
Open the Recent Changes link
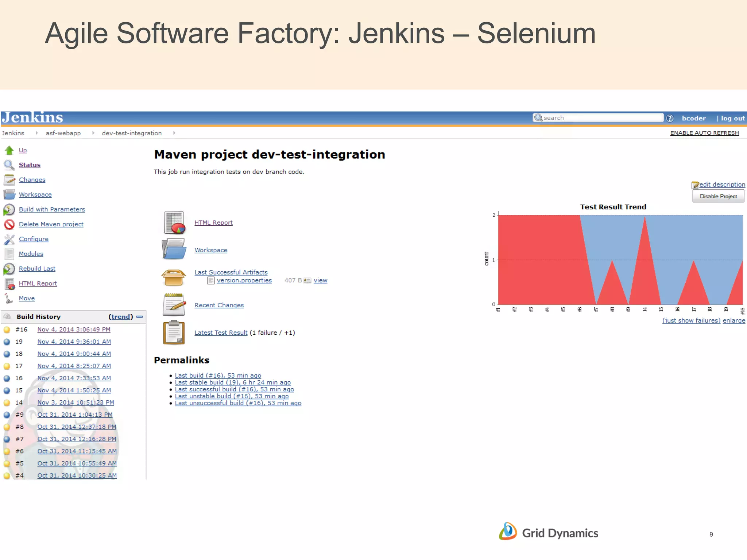pyautogui.click(x=219, y=305)
